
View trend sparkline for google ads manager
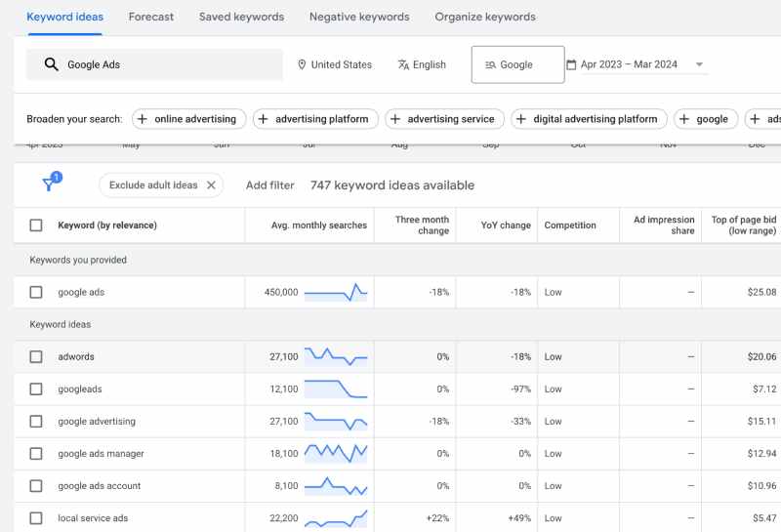pos(336,453)
